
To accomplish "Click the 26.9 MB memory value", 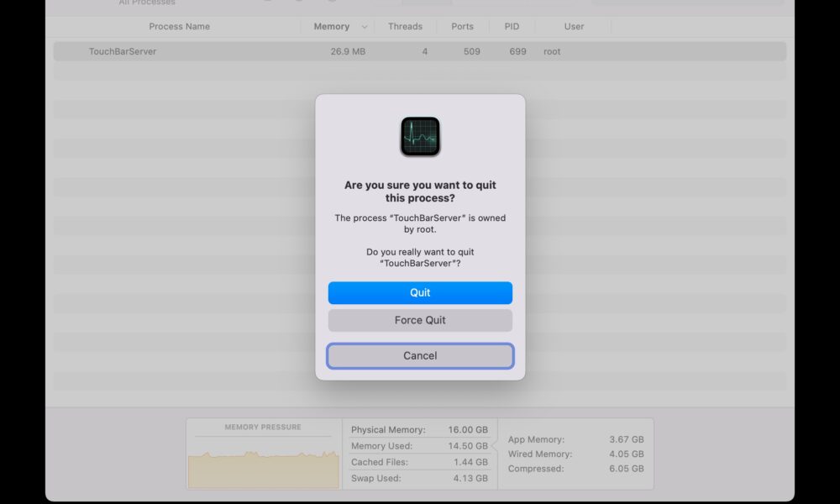I will click(348, 51).
